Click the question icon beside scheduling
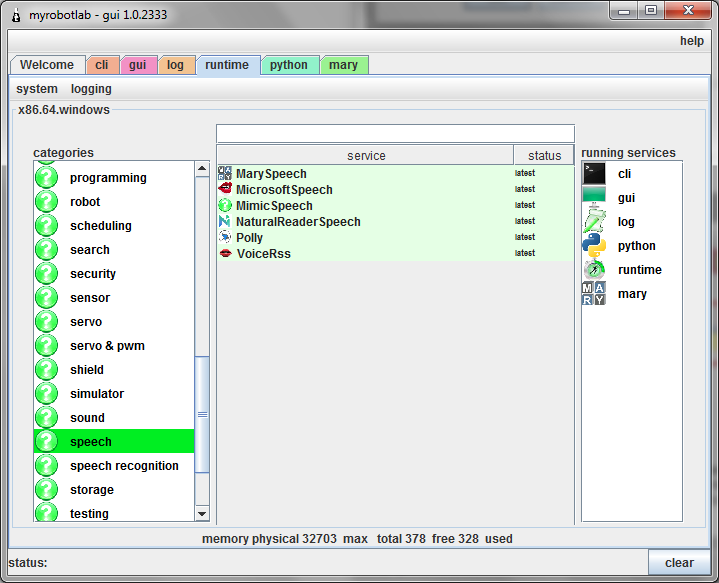 point(47,225)
